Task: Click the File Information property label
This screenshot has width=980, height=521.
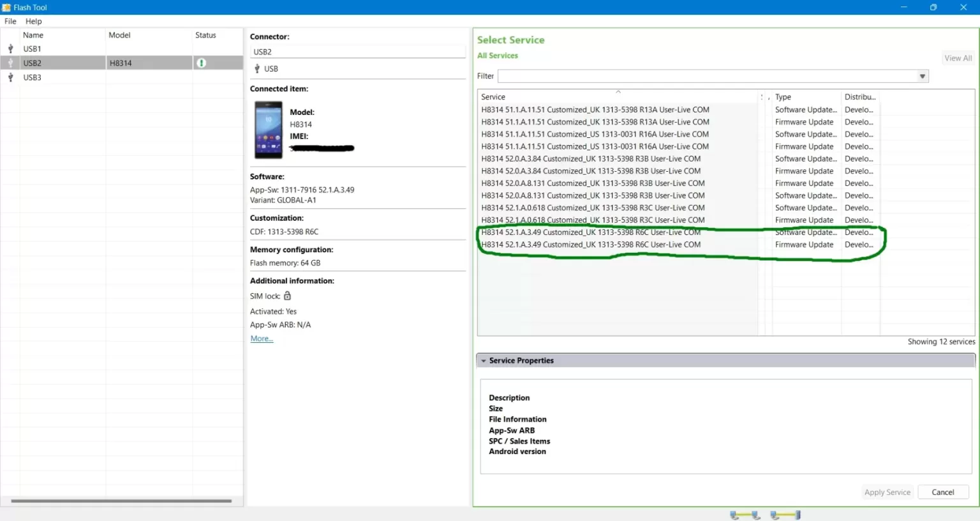Action: (x=517, y=419)
